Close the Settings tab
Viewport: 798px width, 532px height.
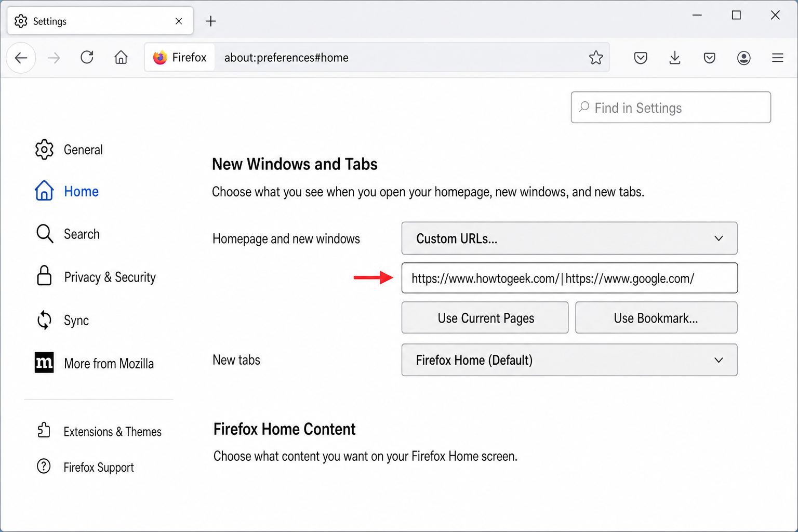179,21
